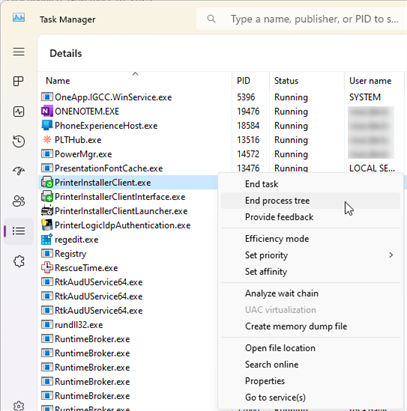Open the Users page icon in sidebar
Viewport: 407px width, 411px height.
tap(19, 201)
